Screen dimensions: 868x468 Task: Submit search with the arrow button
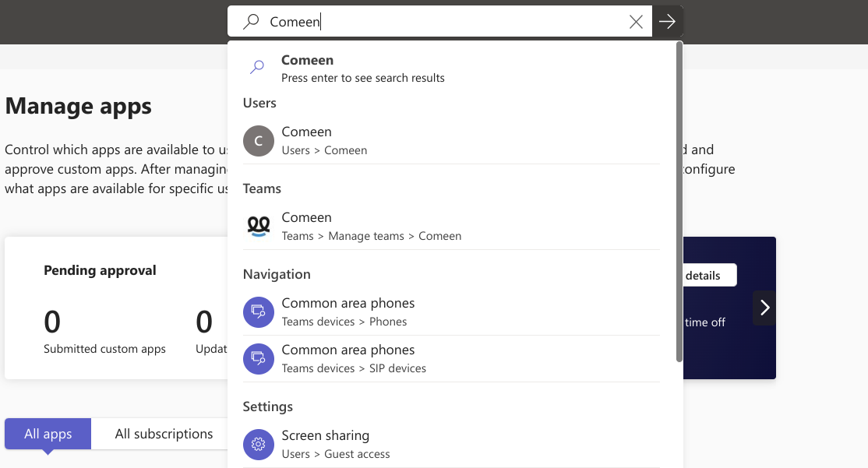point(668,22)
